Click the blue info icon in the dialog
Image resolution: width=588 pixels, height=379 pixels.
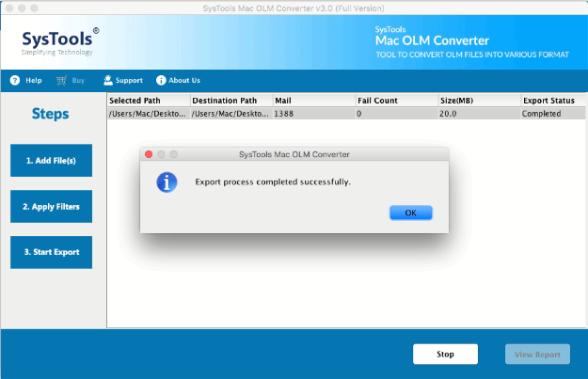click(x=167, y=182)
